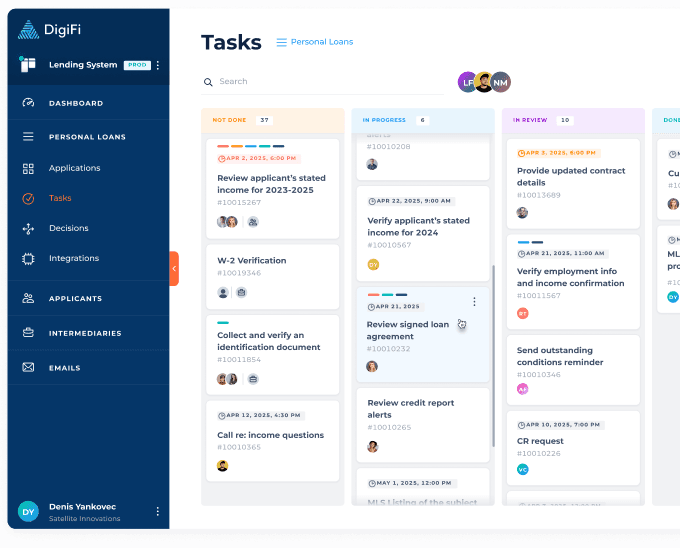Open the Intermediaries briefcase icon
This screenshot has width=680, height=548.
[28, 333]
